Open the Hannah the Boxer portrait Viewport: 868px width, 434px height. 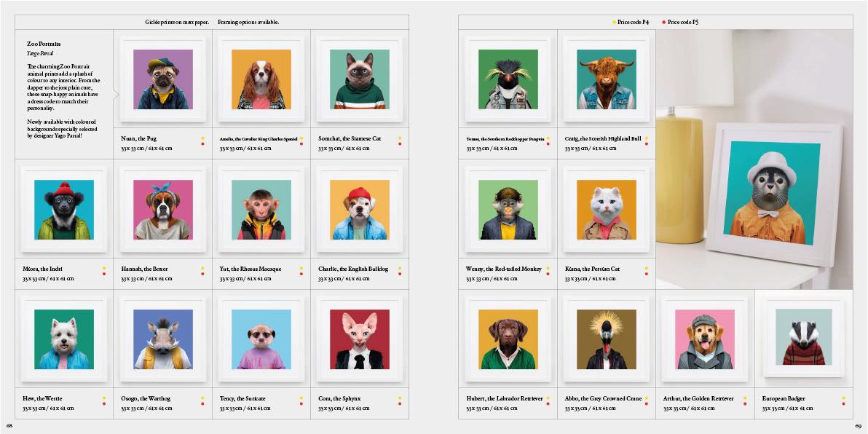pyautogui.click(x=163, y=209)
